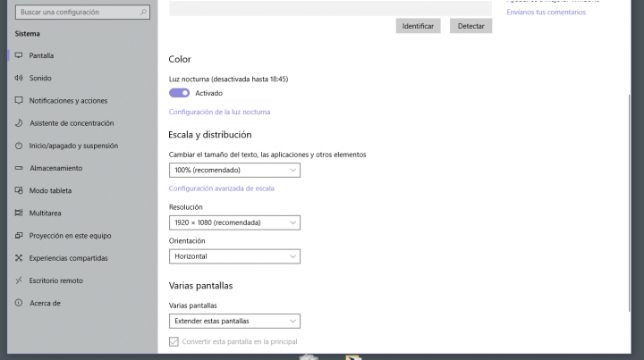Image resolution: width=644 pixels, height=360 pixels.
Task: Click the Experiencias compartidas icon
Action: 19,258
